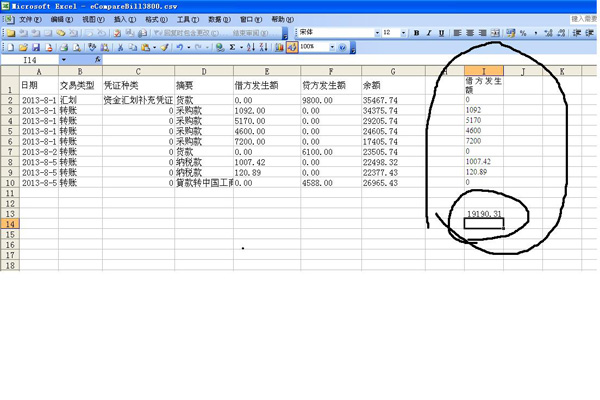Open the 文件 menu
Image resolution: width=600 pixels, height=400 pixels.
pos(30,19)
